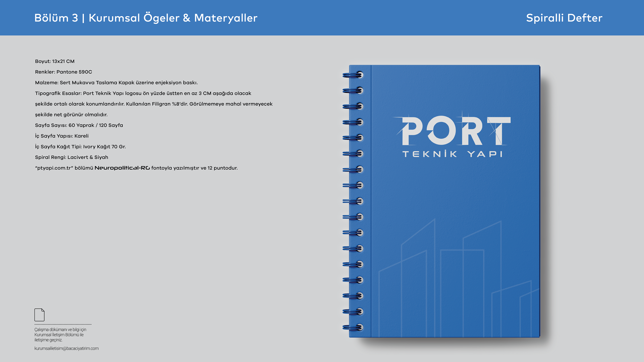The height and width of the screenshot is (362, 644).
Task: Click the dotted divider above contact note
Action: click(63, 324)
